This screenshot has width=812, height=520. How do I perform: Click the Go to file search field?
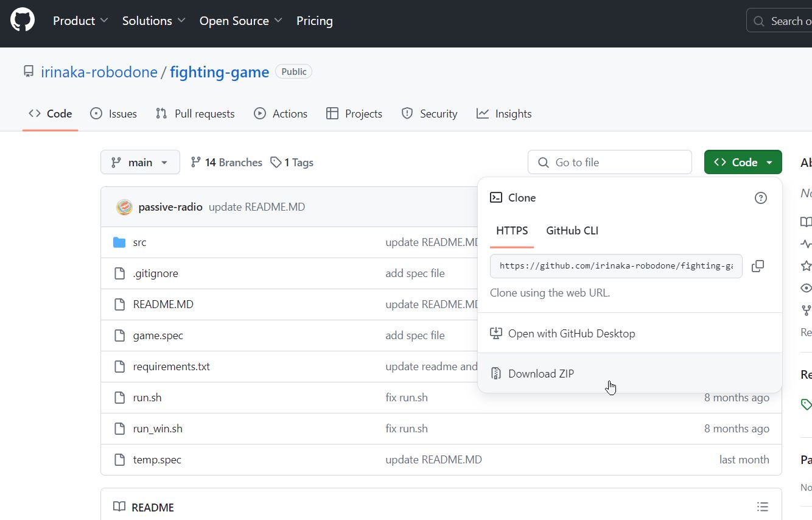610,162
